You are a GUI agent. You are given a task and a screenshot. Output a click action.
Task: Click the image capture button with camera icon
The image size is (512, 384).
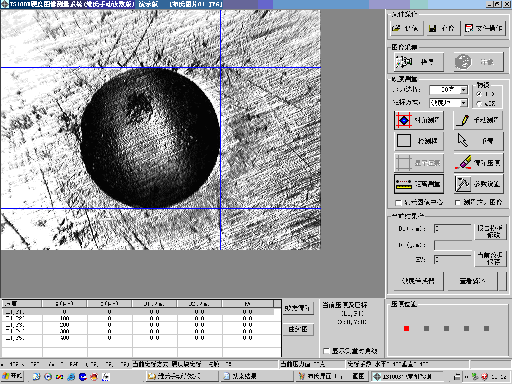pyautogui.click(x=419, y=62)
